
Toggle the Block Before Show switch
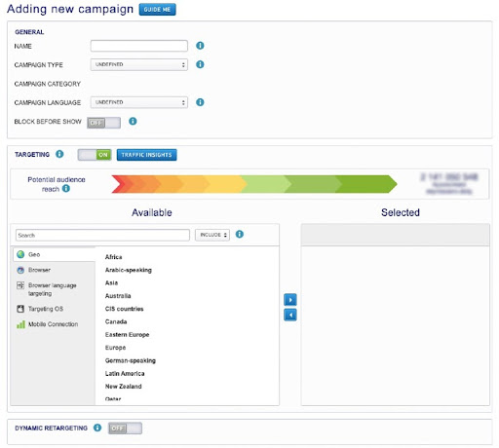103,123
